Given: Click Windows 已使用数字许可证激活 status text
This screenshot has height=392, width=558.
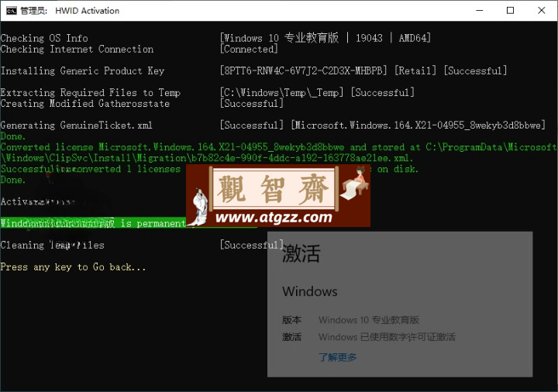Looking at the screenshot, I should pos(387,337).
